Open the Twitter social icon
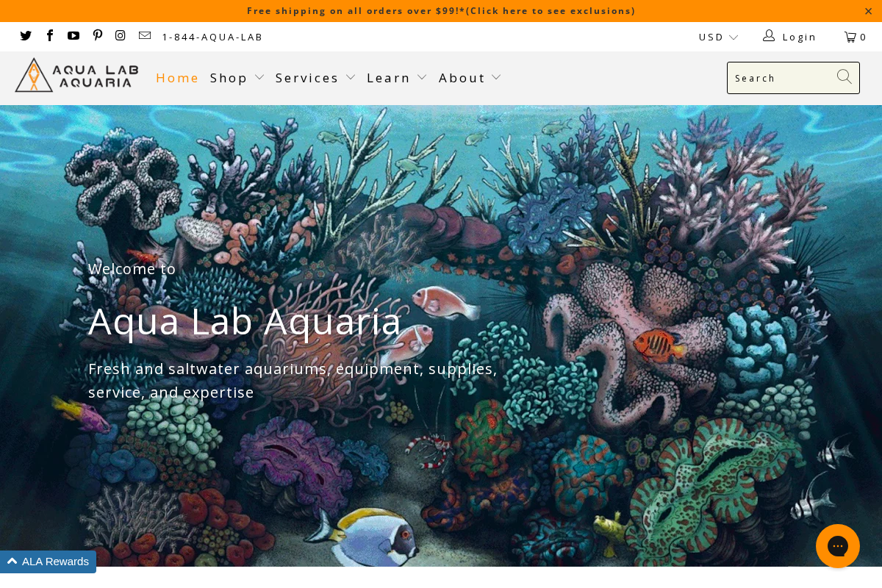Image resolution: width=882 pixels, height=588 pixels. [x=26, y=35]
